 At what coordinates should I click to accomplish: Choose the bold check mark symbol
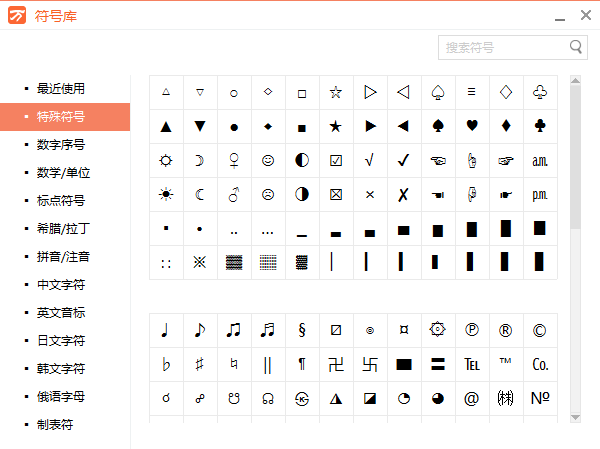click(x=404, y=160)
